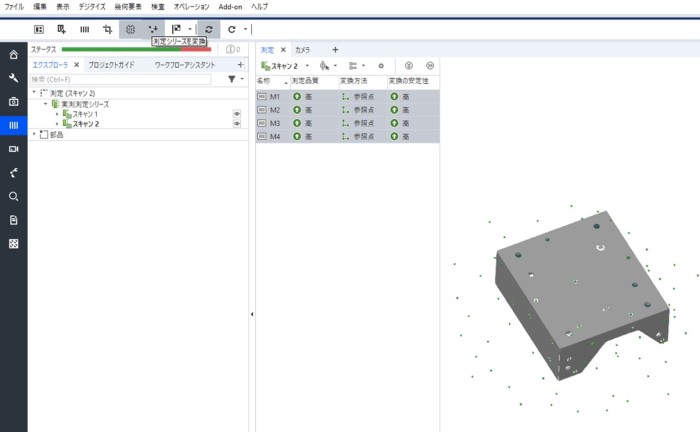The width and height of the screenshot is (700, 432).
Task: Click the highlighted polygonize icon in the toolbar
Action: click(x=130, y=29)
